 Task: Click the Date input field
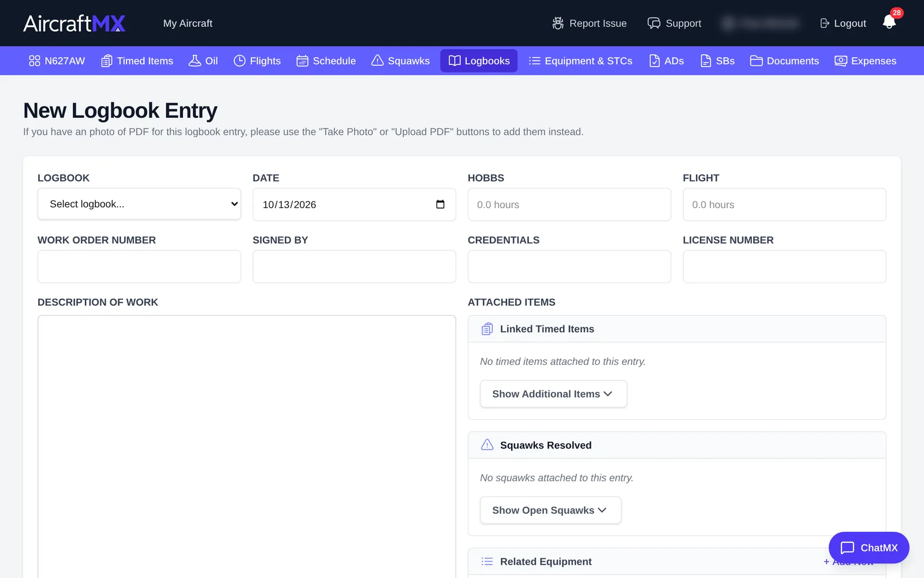click(x=354, y=205)
